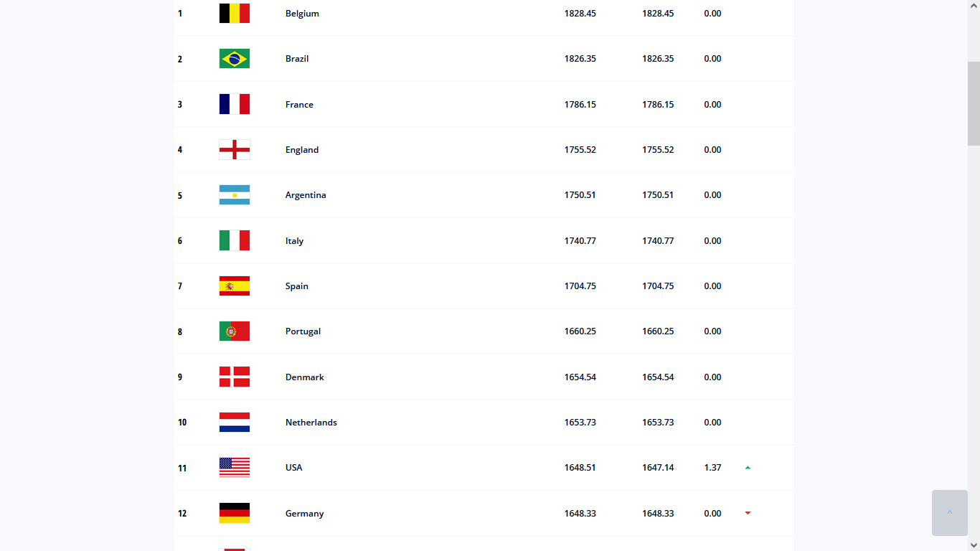Click the France flag icon
The height and width of the screenshot is (551, 980).
[234, 104]
